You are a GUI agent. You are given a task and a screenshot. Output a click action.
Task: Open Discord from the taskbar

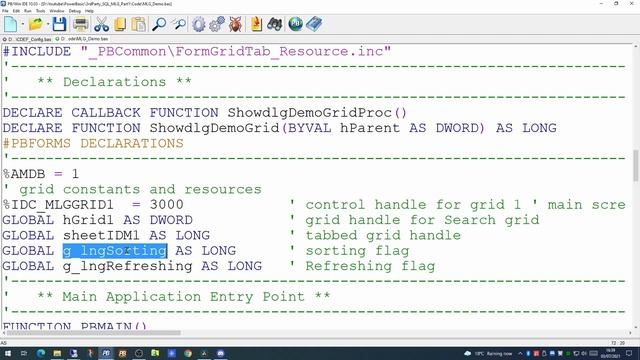(x=220, y=353)
